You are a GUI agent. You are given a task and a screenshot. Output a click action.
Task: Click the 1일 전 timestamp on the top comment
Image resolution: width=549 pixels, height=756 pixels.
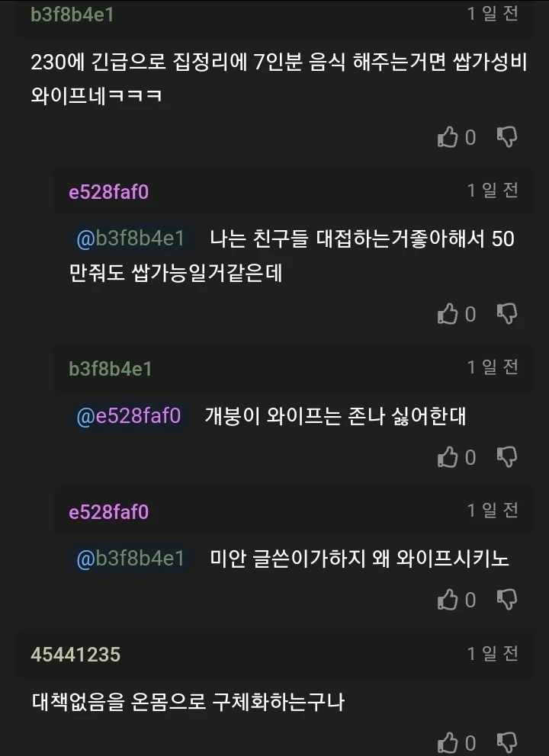(x=495, y=13)
